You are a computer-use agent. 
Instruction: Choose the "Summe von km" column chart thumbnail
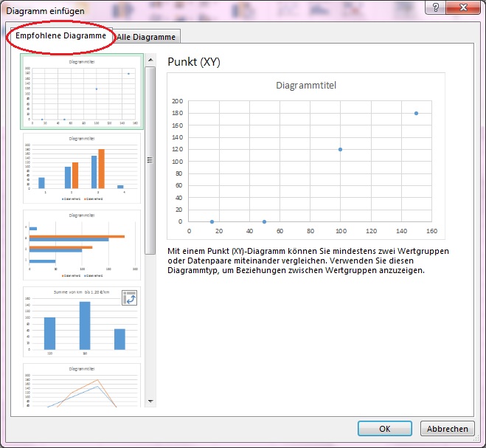82,323
